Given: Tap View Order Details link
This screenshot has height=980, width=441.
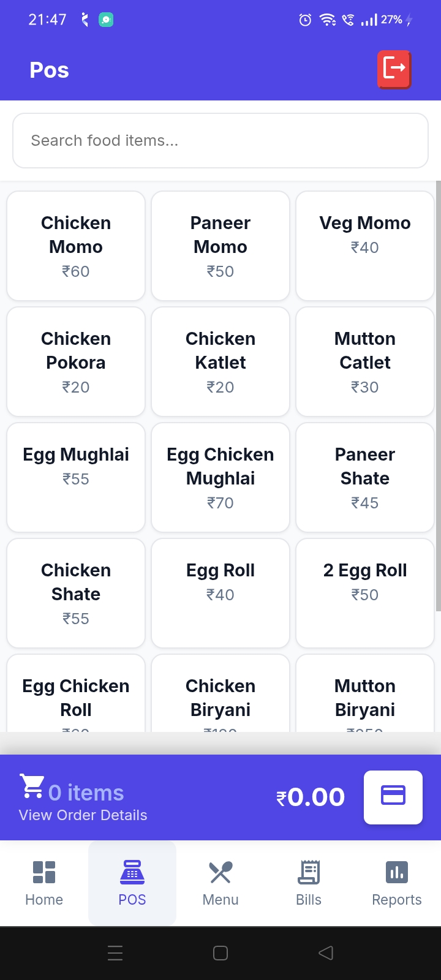Looking at the screenshot, I should click(83, 815).
